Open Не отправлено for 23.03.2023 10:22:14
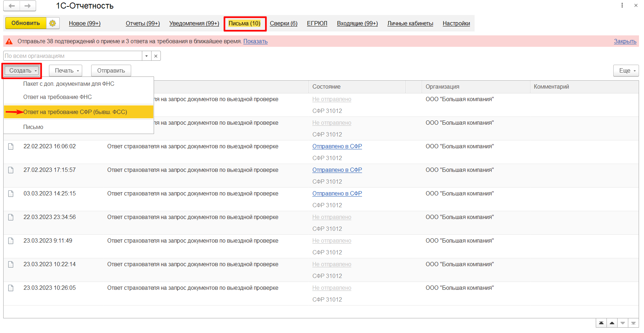 pos(332,264)
